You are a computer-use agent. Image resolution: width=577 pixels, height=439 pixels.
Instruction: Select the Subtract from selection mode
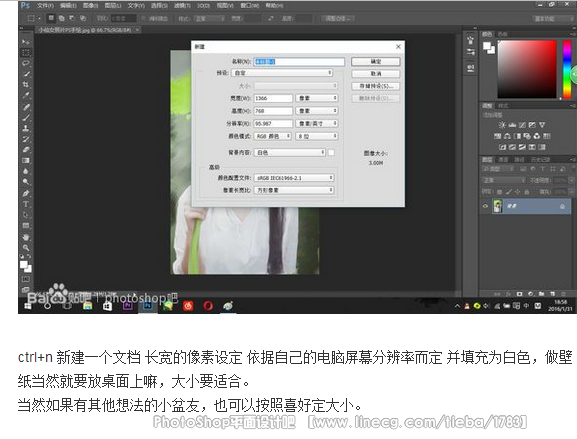click(72, 18)
